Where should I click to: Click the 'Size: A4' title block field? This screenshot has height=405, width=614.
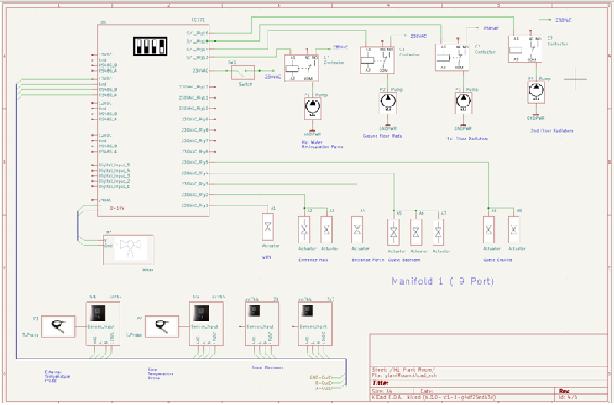tap(383, 391)
